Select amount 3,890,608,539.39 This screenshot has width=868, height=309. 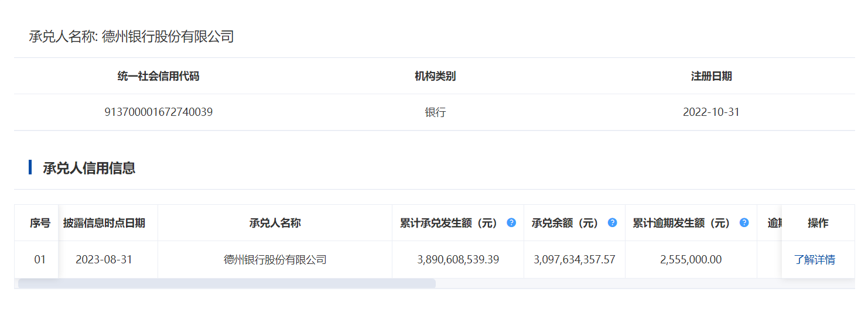(x=458, y=259)
